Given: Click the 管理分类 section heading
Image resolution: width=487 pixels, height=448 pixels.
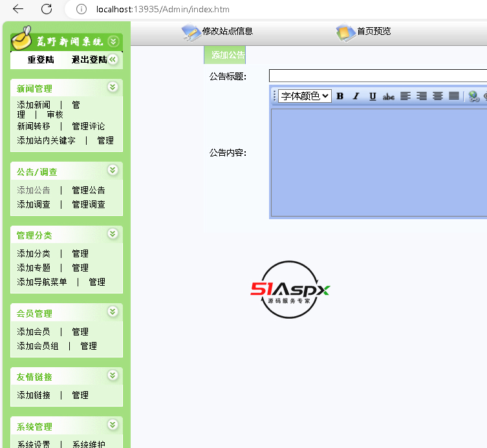Looking at the screenshot, I should [x=34, y=235].
